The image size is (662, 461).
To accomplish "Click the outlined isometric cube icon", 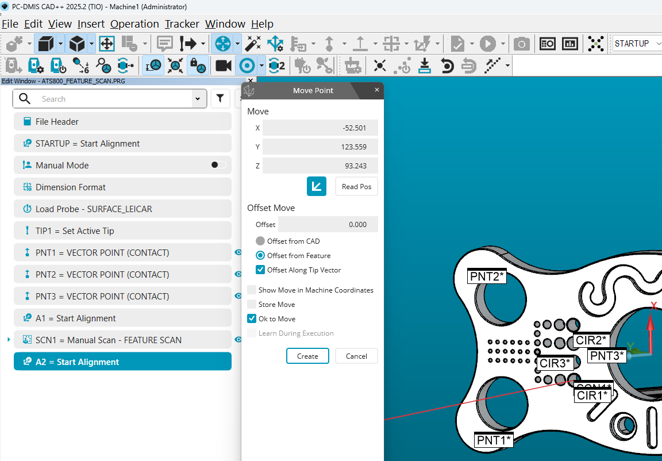I will 77,43.
